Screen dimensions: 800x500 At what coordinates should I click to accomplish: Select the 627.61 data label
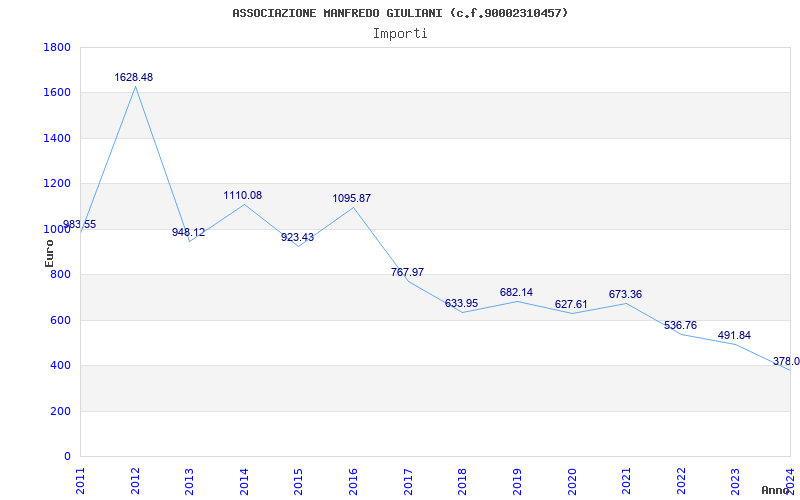point(571,305)
